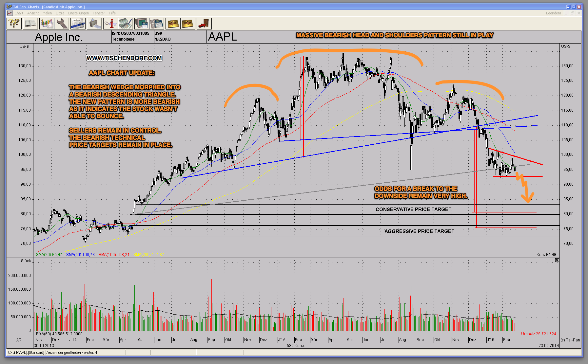Screen dimensions: 588x364
Task: Click the end date 23.02.2016
Action: [549, 346]
